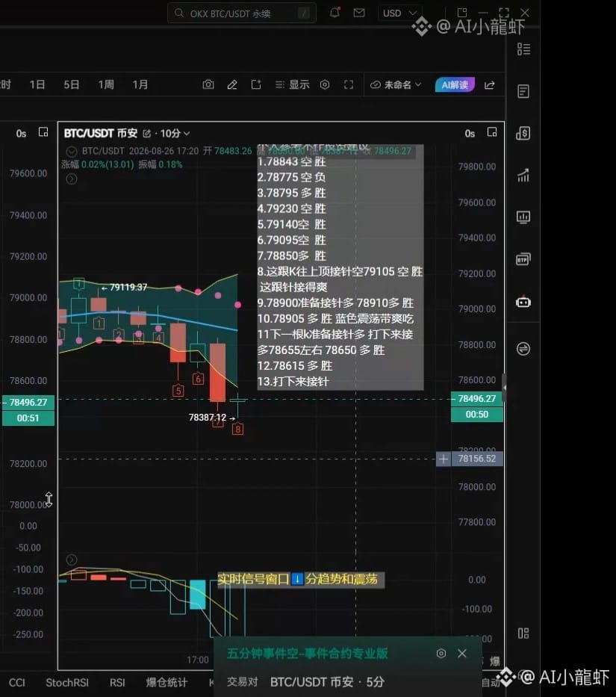
Task: Open the panel layout icon at sidebar bottom
Action: coord(523,634)
